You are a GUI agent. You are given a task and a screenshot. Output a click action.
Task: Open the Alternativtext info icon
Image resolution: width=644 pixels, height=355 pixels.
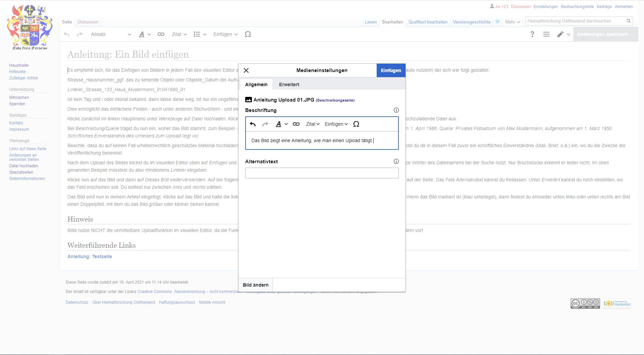point(396,162)
